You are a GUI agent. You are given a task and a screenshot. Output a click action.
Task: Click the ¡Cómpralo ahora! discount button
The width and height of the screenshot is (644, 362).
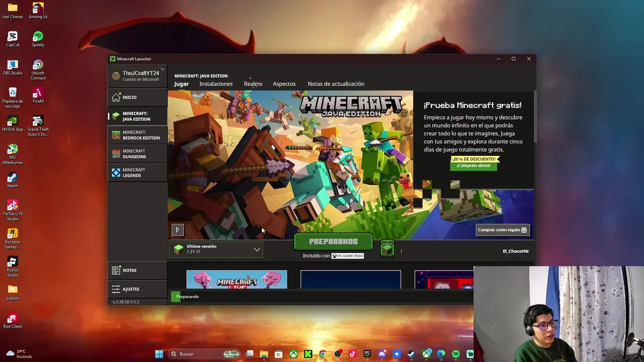tap(473, 165)
